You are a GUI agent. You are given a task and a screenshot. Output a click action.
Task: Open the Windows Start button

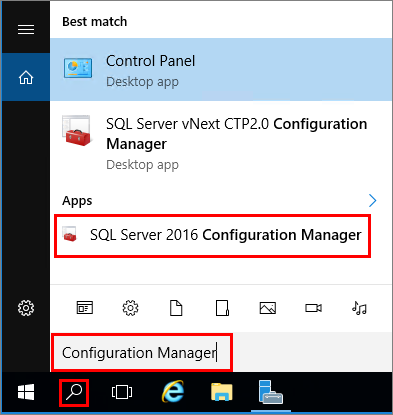[26, 392]
